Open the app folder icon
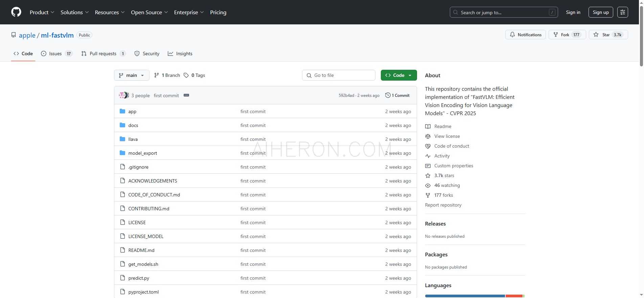This screenshot has height=298, width=644. 122,111
